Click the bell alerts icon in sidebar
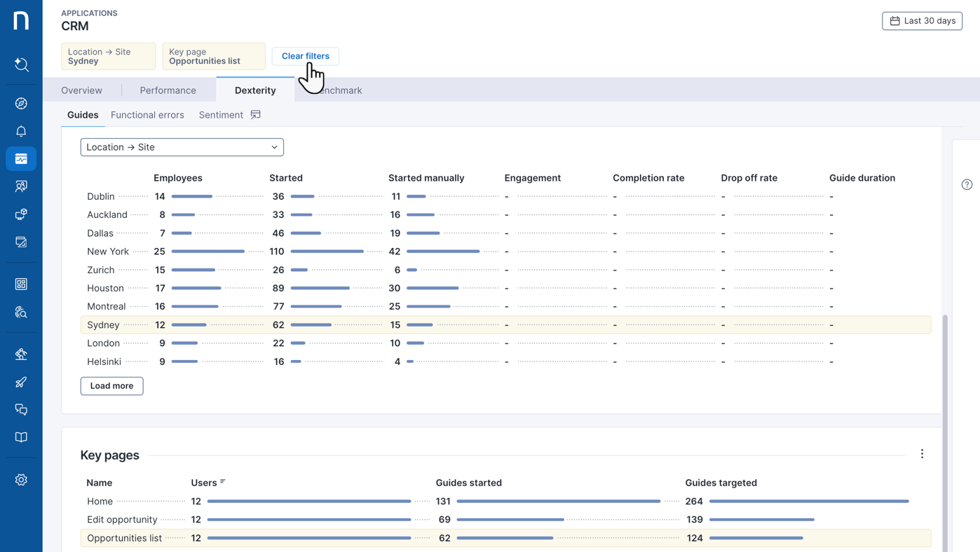Image resolution: width=980 pixels, height=552 pixels. pos(21,132)
